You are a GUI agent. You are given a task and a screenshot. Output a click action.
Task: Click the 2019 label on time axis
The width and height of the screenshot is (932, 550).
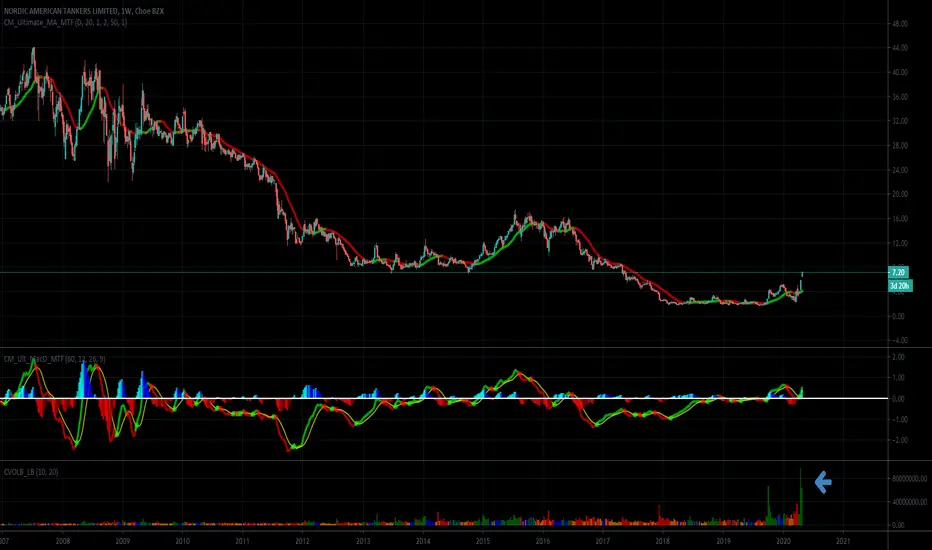[723, 541]
